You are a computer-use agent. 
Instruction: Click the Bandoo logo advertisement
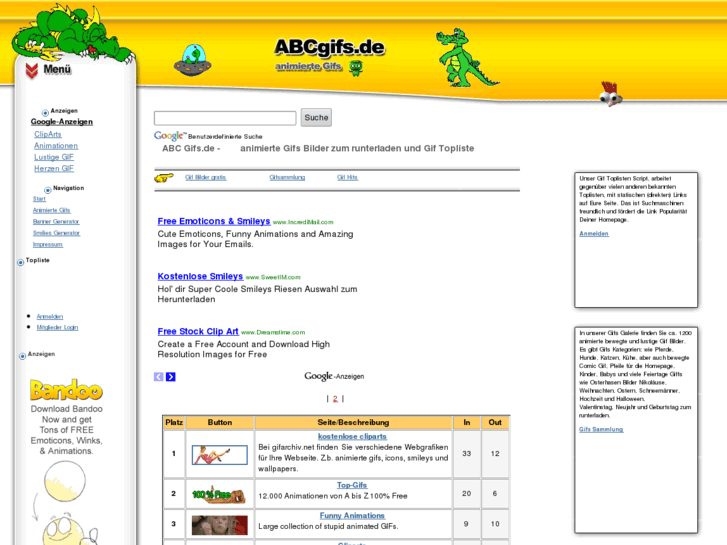click(66, 390)
